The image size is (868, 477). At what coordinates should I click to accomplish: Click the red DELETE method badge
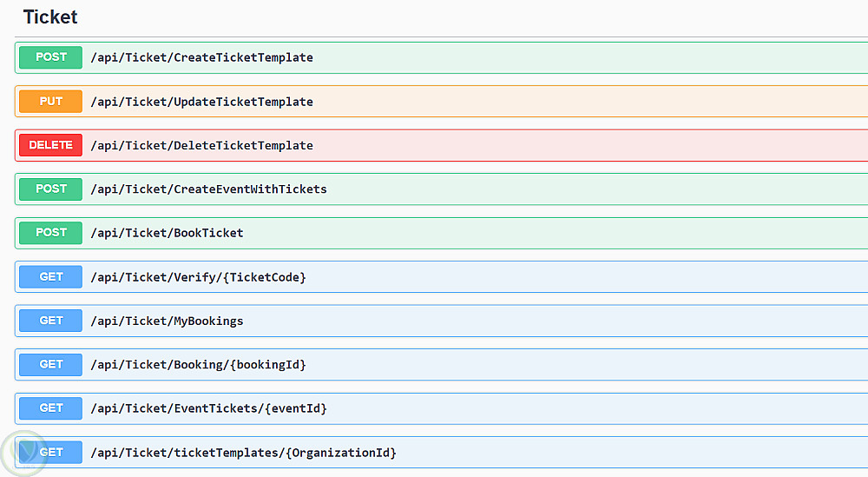tap(51, 145)
